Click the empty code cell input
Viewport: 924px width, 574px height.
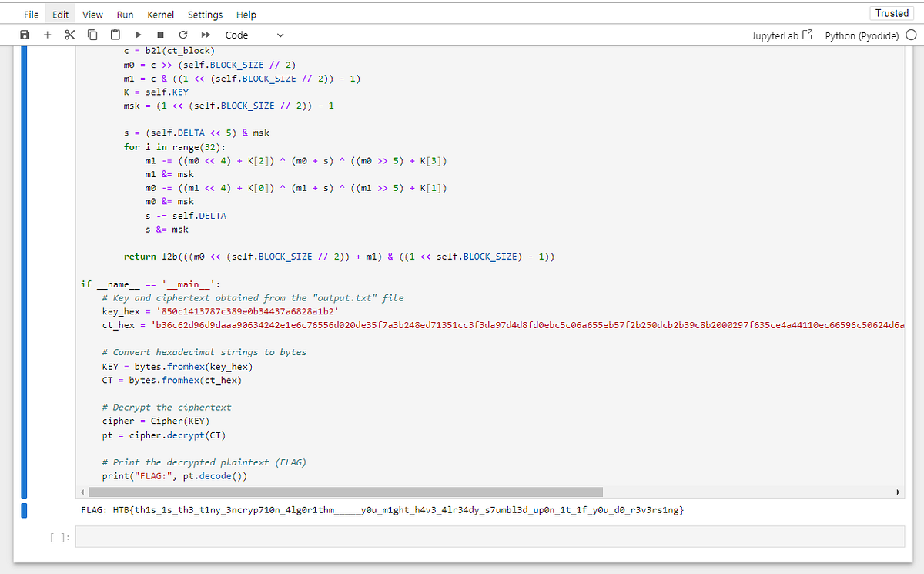click(490, 537)
